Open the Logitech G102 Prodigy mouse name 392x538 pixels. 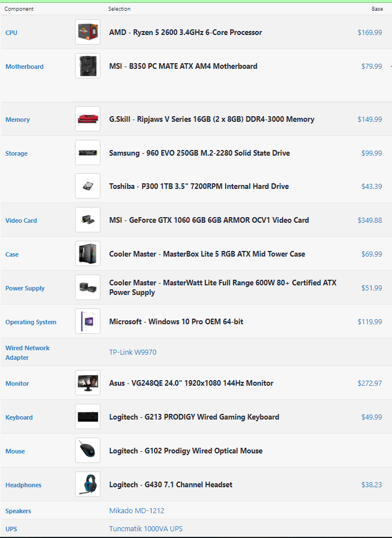pos(186,451)
